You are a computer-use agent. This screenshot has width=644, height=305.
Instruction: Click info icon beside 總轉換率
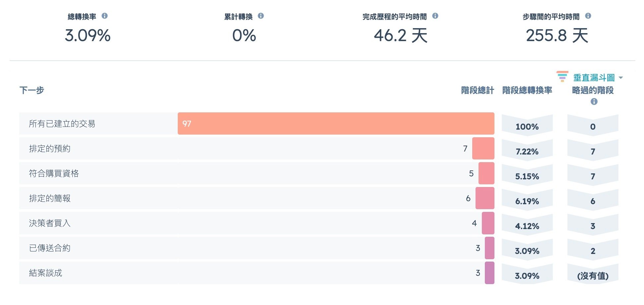[104, 16]
